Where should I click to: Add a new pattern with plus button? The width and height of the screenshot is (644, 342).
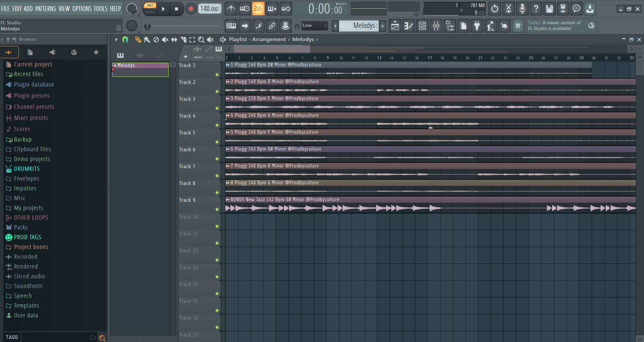pos(383,26)
